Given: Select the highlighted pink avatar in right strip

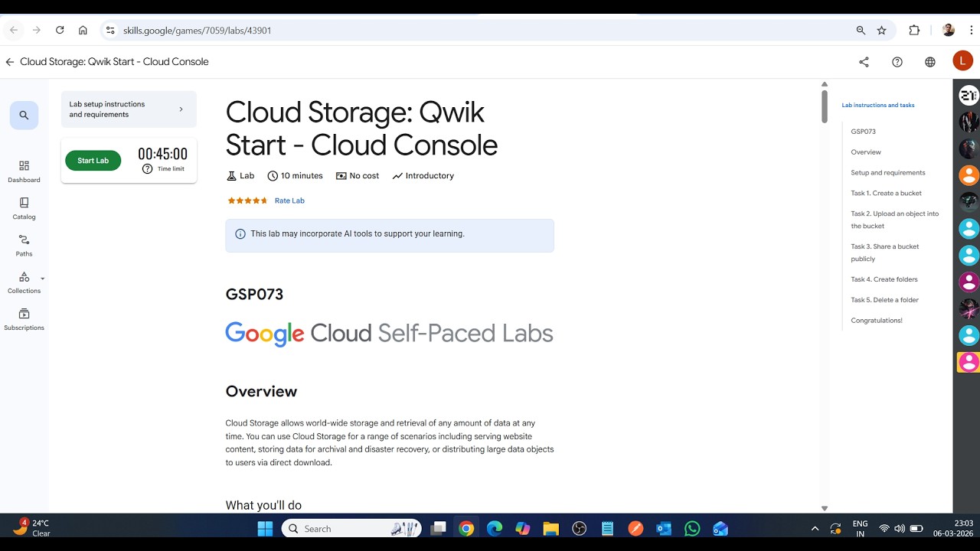Looking at the screenshot, I should (x=969, y=362).
